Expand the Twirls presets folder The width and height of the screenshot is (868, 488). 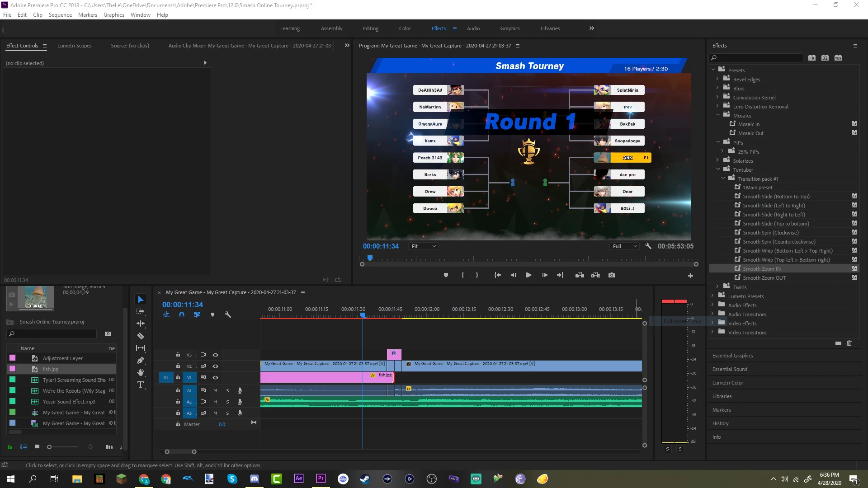[x=717, y=287]
